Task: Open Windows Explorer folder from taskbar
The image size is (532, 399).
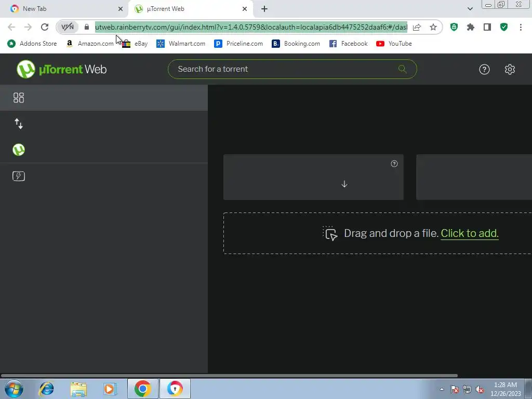Action: pos(78,389)
